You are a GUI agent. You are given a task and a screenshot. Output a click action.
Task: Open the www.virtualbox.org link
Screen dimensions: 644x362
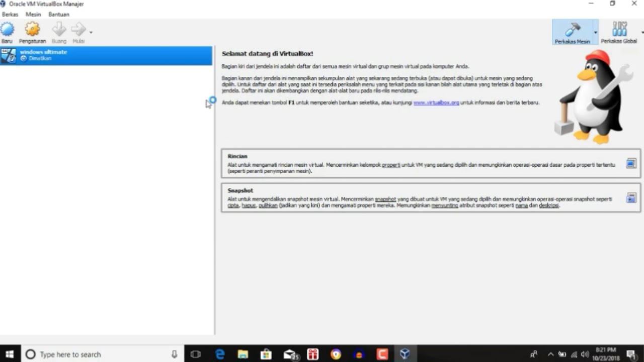(x=436, y=103)
